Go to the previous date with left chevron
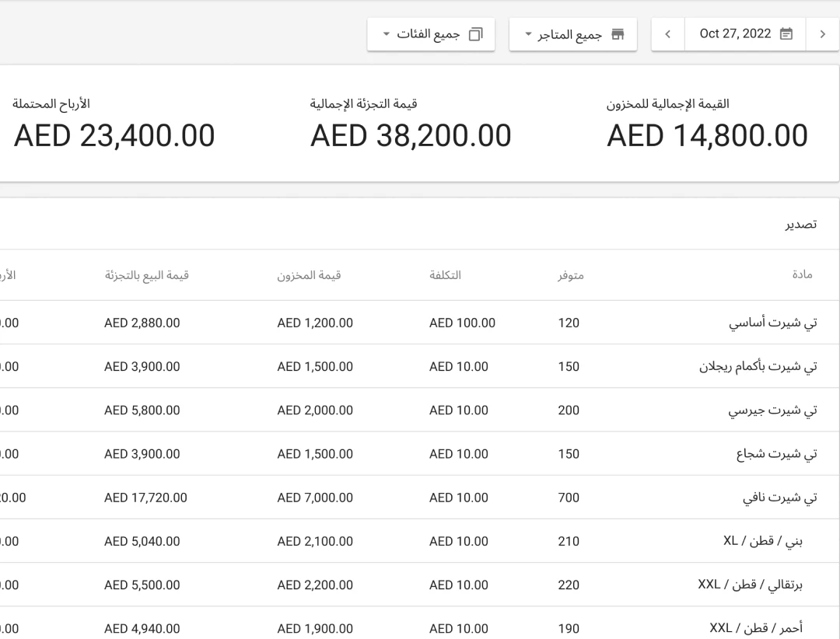 point(667,33)
